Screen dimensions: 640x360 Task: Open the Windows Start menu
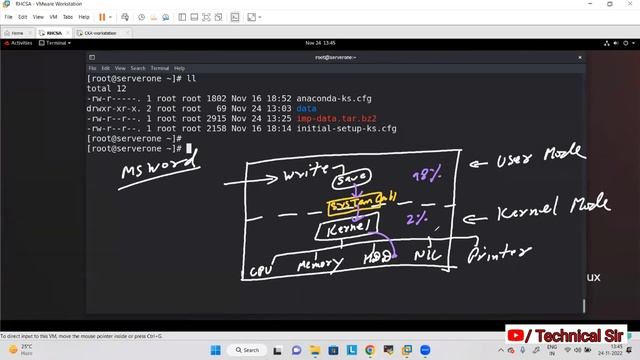click(x=216, y=350)
